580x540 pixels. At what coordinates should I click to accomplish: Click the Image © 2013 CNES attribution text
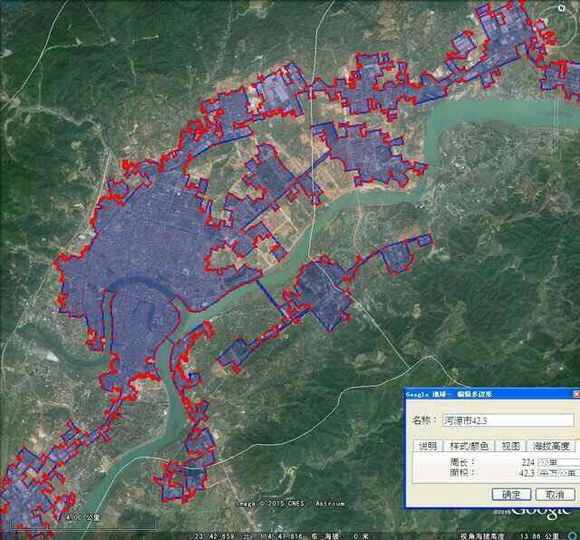tap(270, 503)
